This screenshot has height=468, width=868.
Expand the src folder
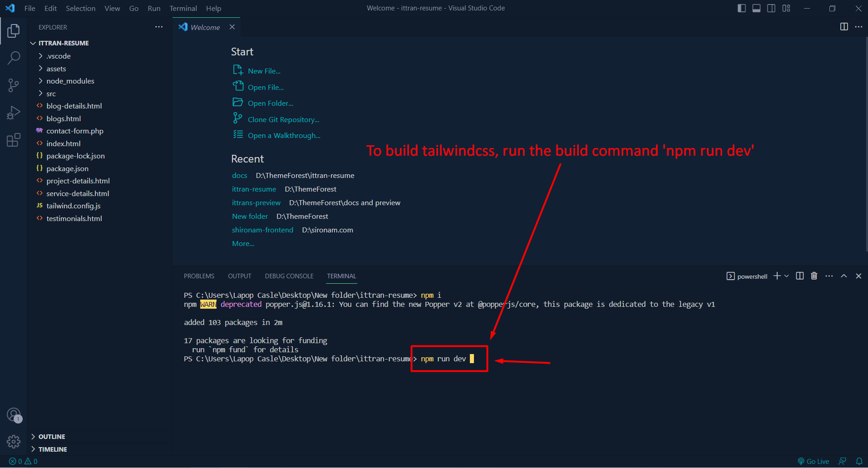click(100, 94)
